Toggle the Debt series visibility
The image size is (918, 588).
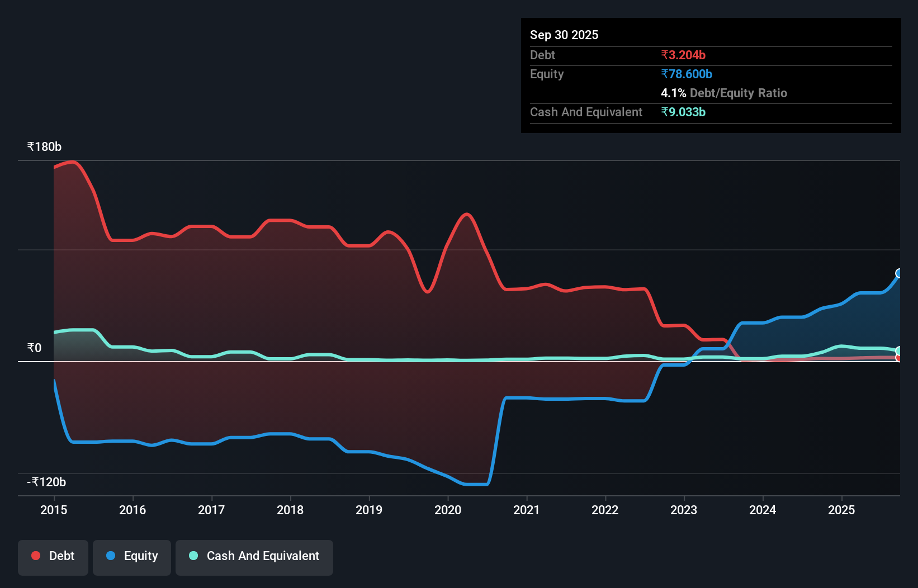point(53,556)
